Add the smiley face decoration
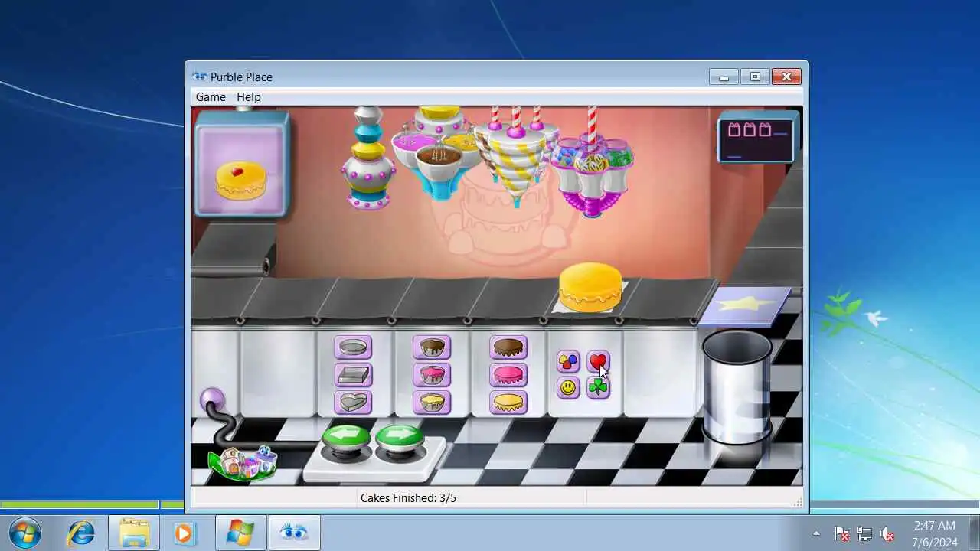 pyautogui.click(x=568, y=388)
